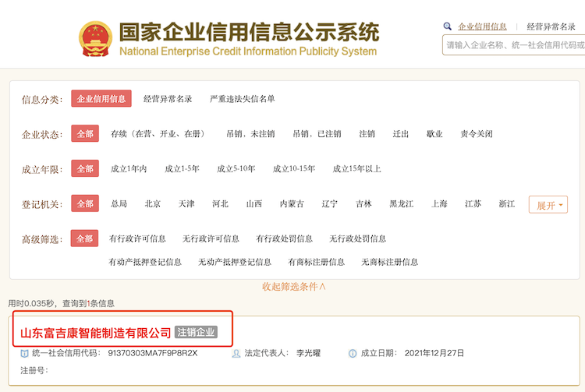This screenshot has width=585, height=392.
Task: Click the 注册号 label
Action: click(x=34, y=371)
